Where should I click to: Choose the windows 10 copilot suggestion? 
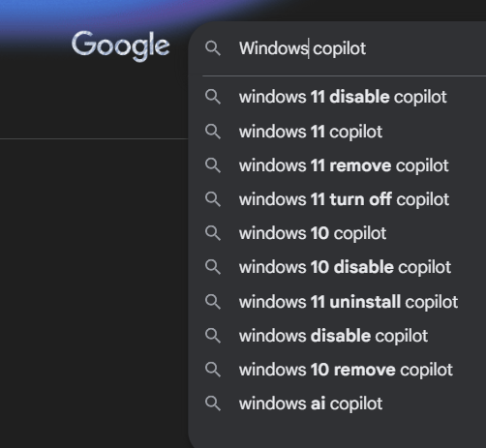tap(337, 233)
